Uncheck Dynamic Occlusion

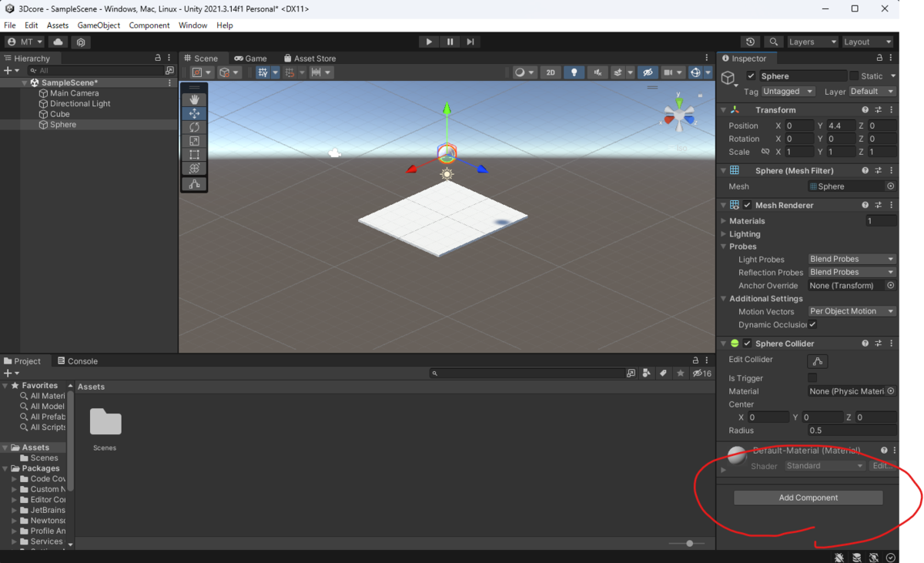click(812, 324)
